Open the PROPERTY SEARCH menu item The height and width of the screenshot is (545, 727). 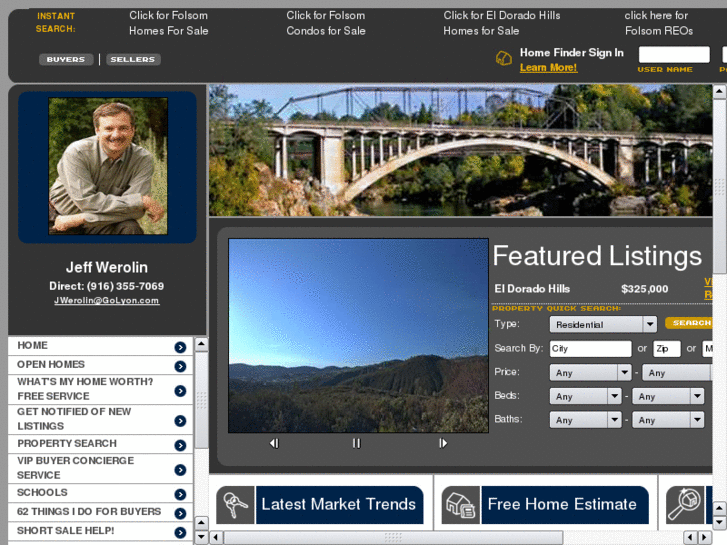tap(100, 444)
